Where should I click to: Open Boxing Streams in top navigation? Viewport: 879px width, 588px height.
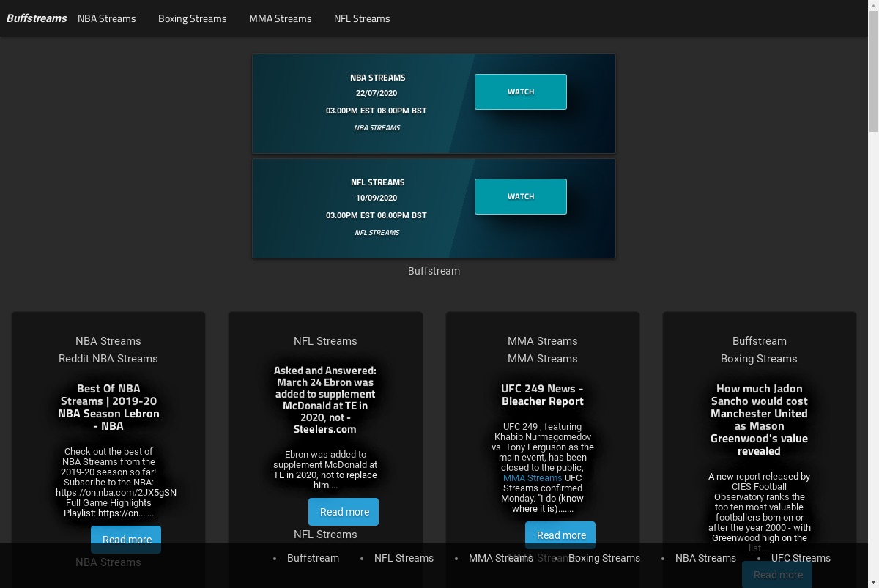193,18
